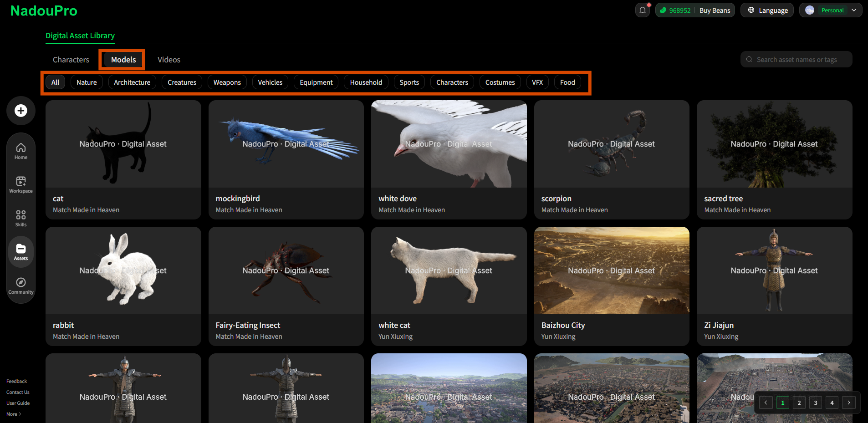Screen dimensions: 868x423
Task: Filter models by Sports
Action: pos(409,82)
